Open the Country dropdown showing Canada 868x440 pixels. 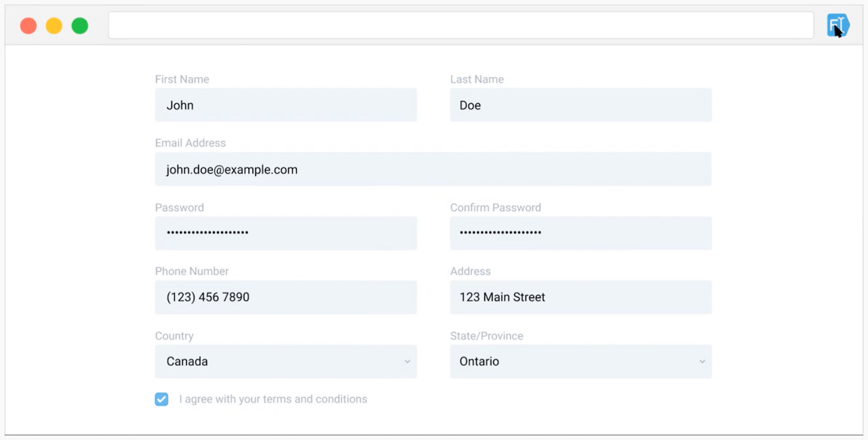[285, 361]
